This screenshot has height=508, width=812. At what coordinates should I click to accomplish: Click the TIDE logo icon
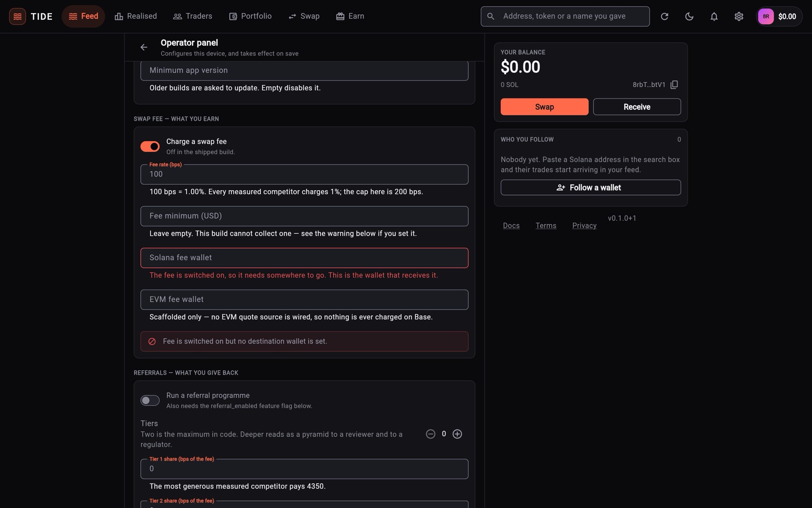[17, 17]
